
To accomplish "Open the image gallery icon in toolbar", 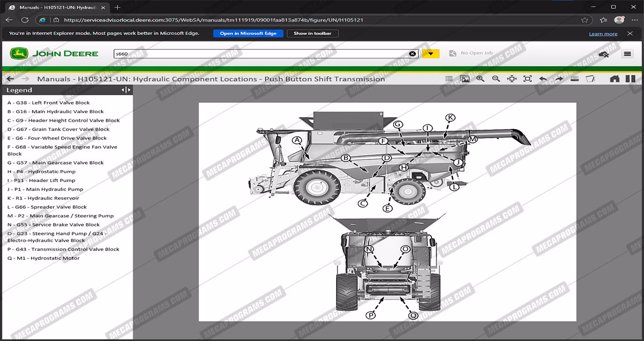I will pyautogui.click(x=465, y=79).
